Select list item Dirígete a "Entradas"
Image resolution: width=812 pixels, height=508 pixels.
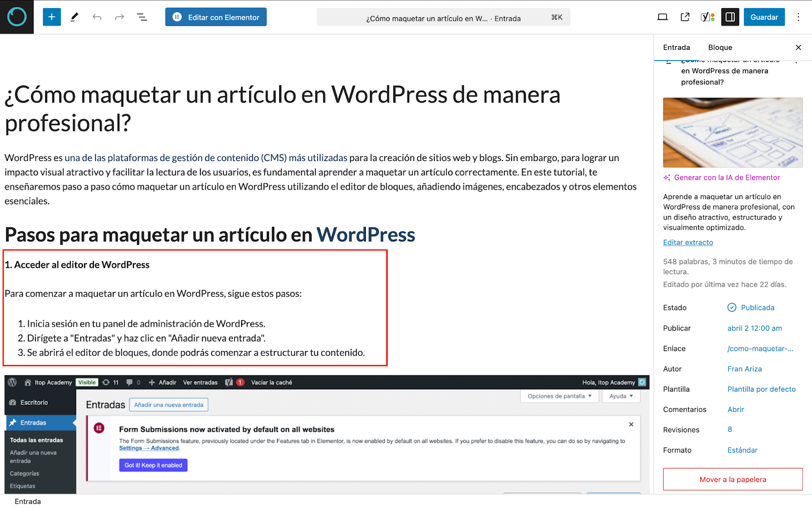tap(146, 338)
